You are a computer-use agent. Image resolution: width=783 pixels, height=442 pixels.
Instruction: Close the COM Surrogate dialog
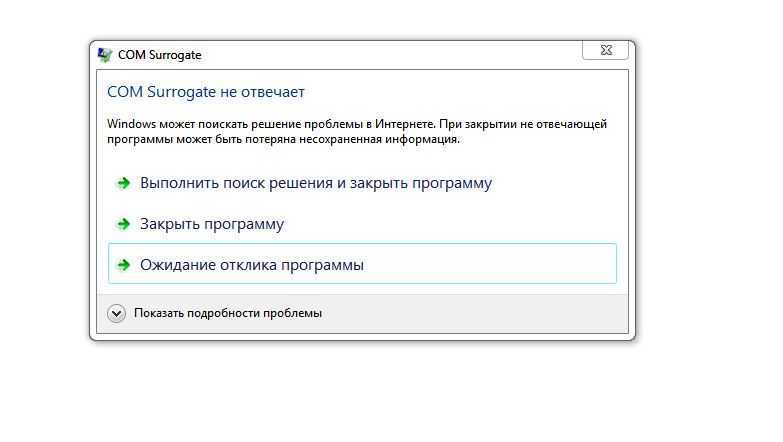605,50
